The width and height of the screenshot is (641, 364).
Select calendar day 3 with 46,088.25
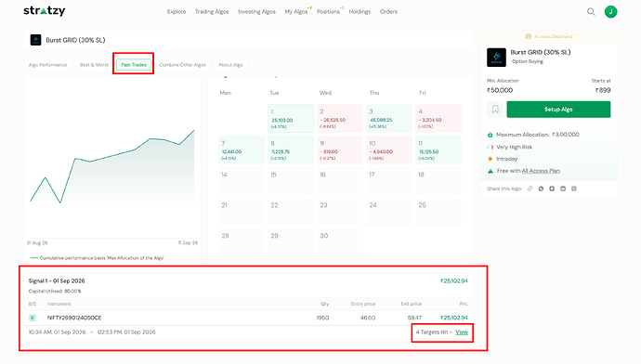tap(389, 119)
